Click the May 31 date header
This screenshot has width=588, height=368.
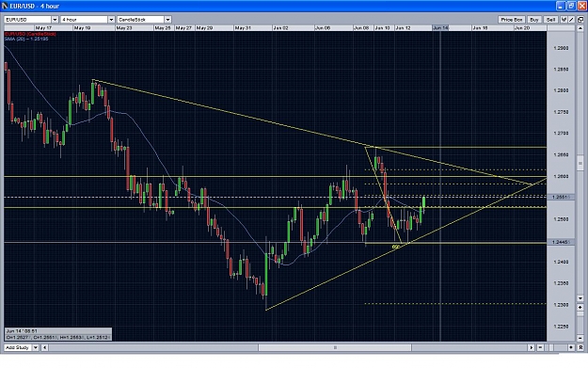coord(243,28)
